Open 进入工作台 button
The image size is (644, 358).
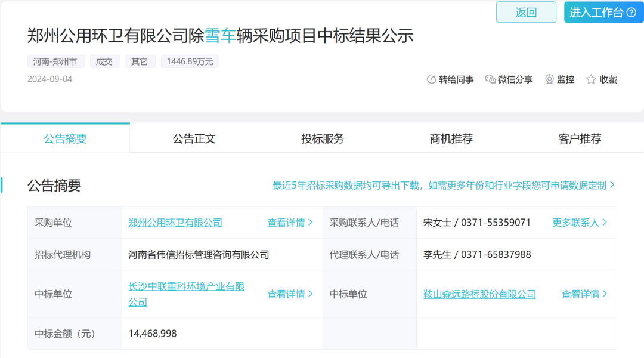pos(603,13)
